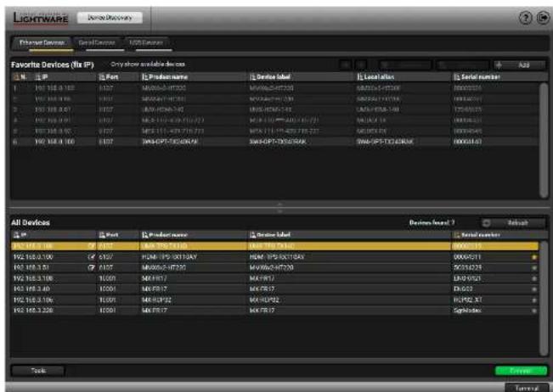Toggle favorite star on 192.168.3.40 row

[x=534, y=289]
